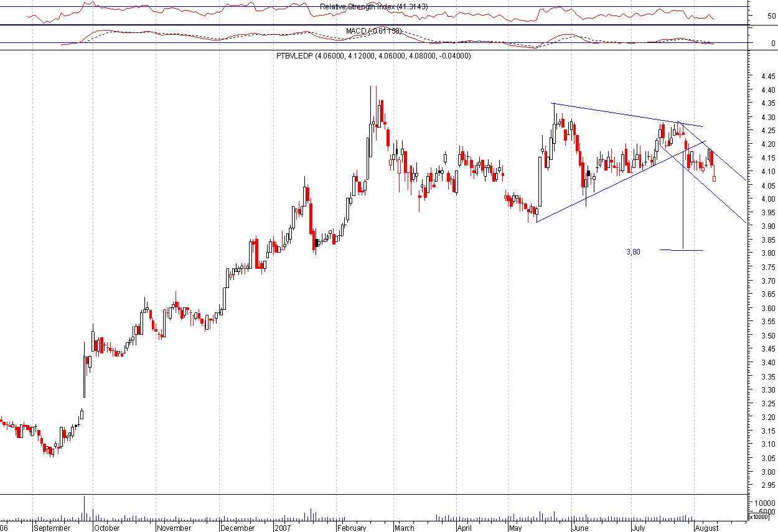This screenshot has width=778, height=532.
Task: Click the Relative Strength Index title label
Action: [x=374, y=7]
